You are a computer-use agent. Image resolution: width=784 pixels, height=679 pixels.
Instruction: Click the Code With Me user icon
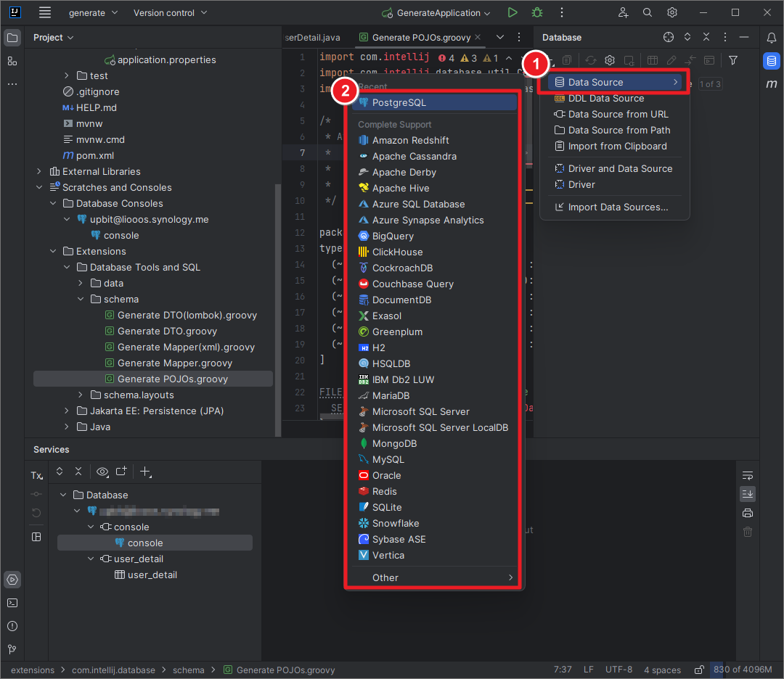[623, 12]
